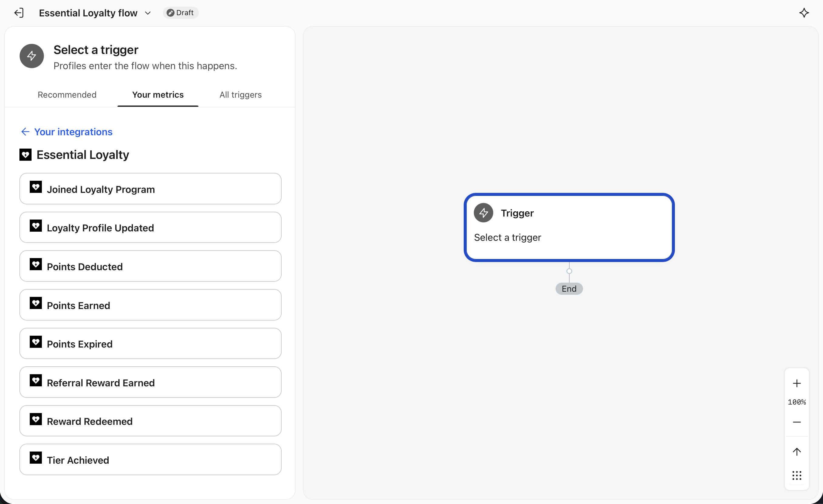Switch to the Recommended tab

click(x=67, y=95)
